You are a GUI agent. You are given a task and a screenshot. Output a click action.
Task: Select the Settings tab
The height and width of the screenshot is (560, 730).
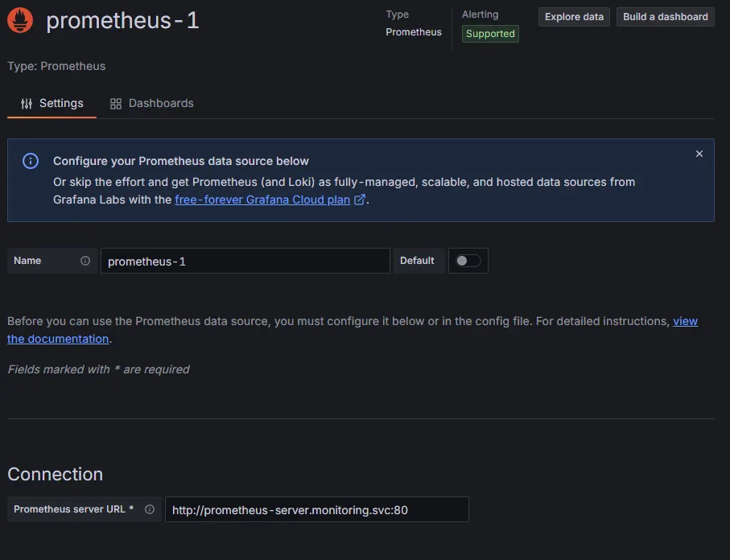pos(52,104)
